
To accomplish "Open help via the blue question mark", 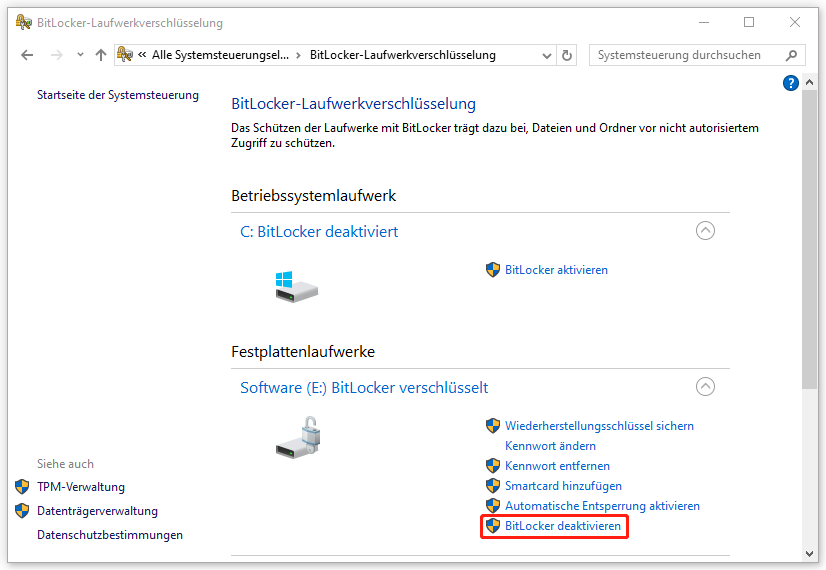I will point(791,83).
